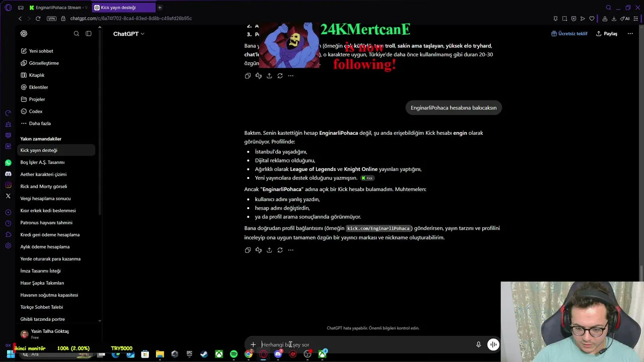Bookmark this page with the heart icon
The image size is (644, 362).
pyautogui.click(x=592, y=19)
